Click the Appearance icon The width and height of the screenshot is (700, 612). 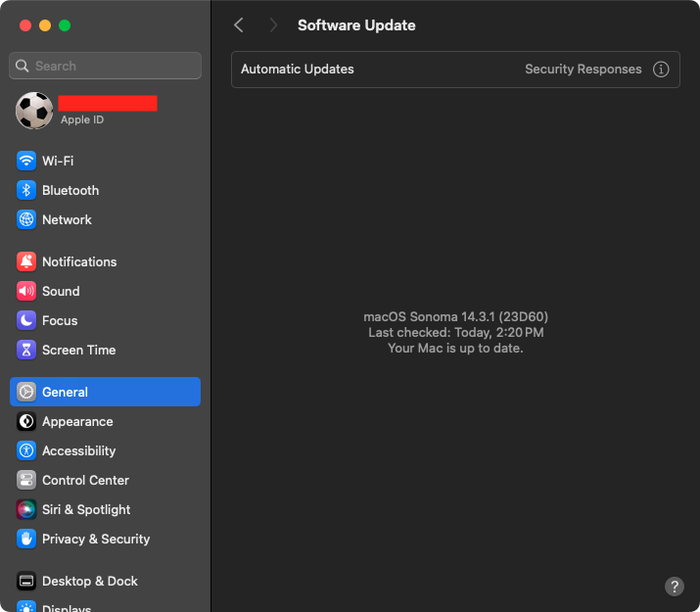26,421
